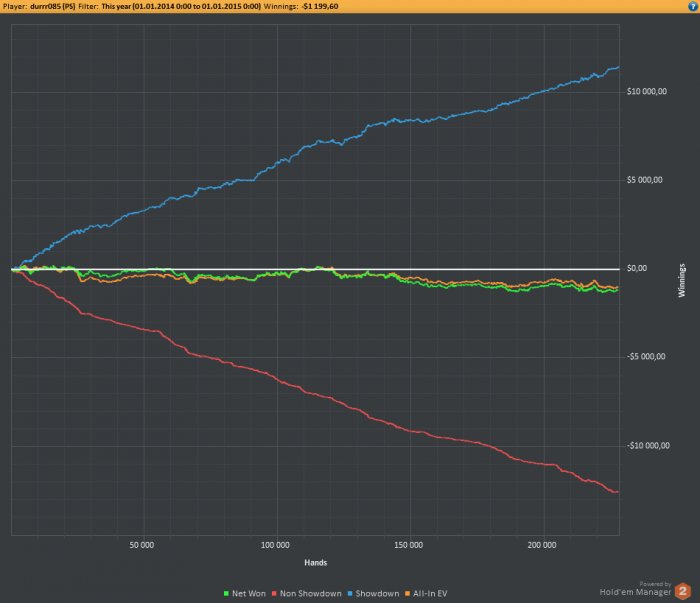Click the orange All-In EV legend swatch
The width and height of the screenshot is (700, 603).
pos(407,594)
